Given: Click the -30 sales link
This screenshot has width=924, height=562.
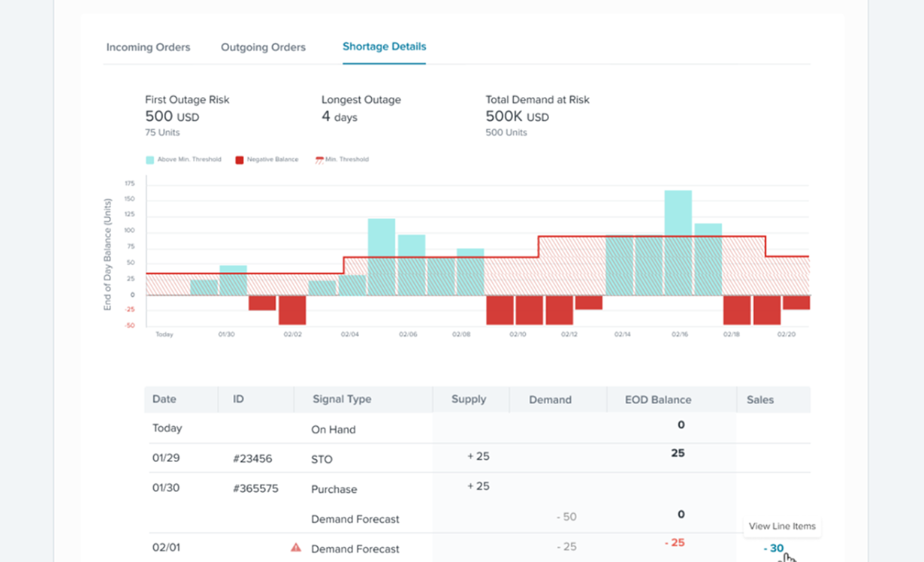Looking at the screenshot, I should (x=774, y=548).
